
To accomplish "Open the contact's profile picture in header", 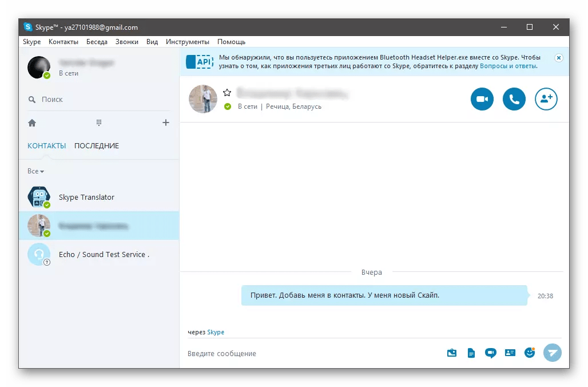I will click(203, 98).
